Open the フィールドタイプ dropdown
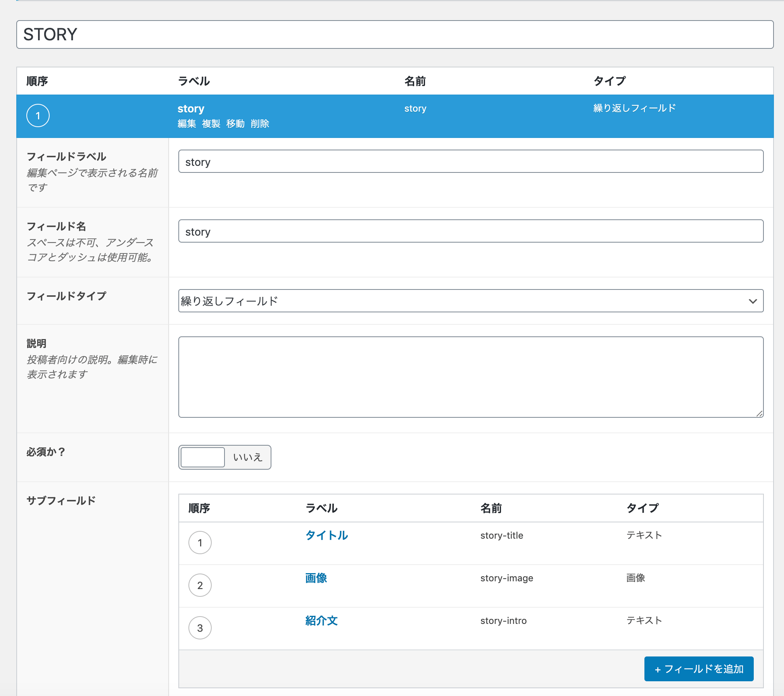The image size is (784, 696). click(470, 300)
